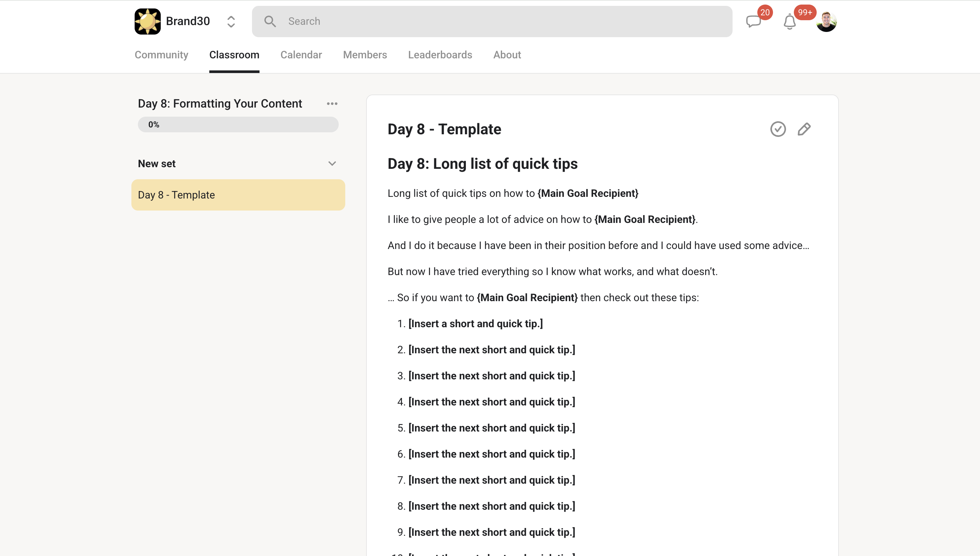Go to the Members tab
Screen dimensions: 980x556
tap(365, 55)
